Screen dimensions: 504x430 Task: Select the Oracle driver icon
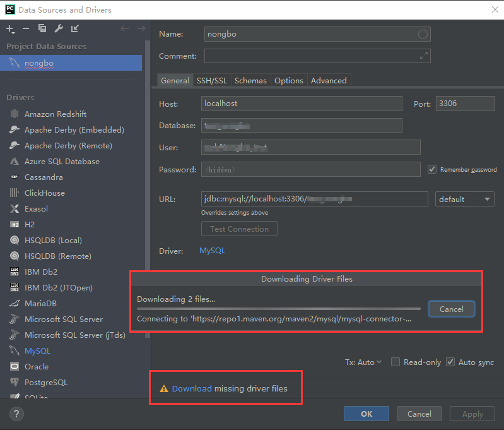pos(14,366)
